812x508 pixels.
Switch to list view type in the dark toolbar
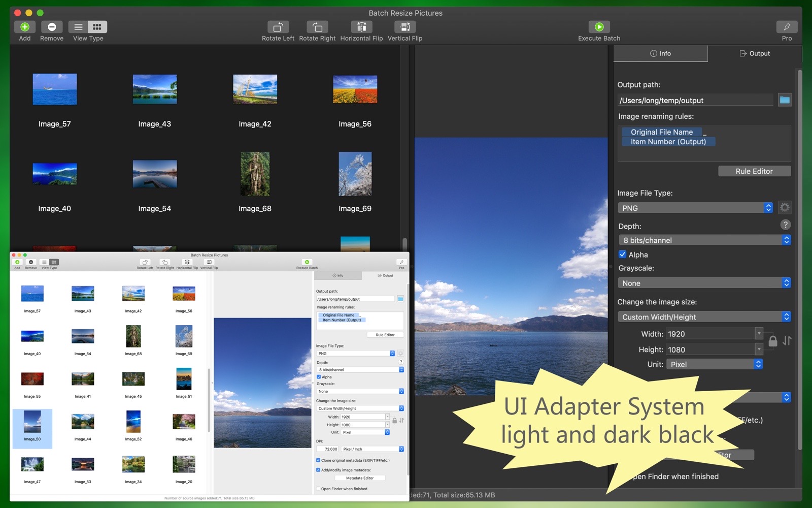(x=78, y=27)
